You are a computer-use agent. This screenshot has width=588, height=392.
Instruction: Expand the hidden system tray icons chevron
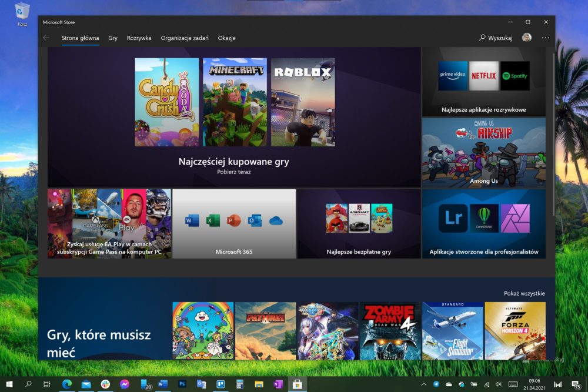point(424,384)
